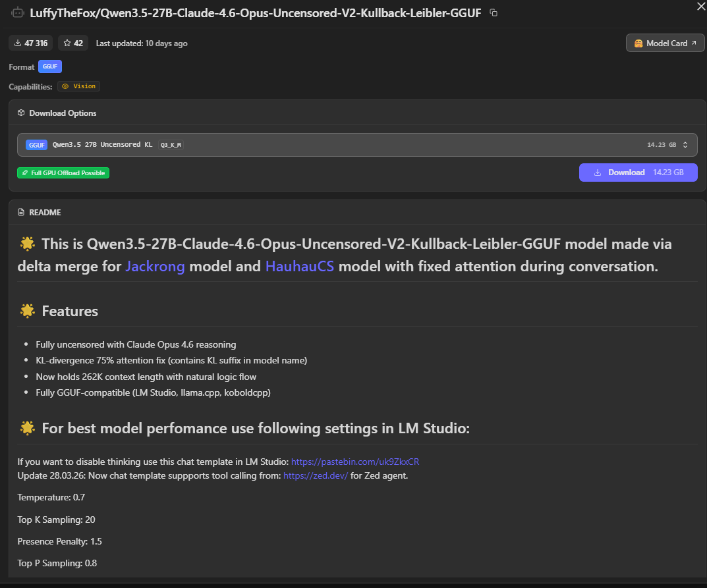This screenshot has width=707, height=588.
Task: Open the Model Card page
Action: [665, 43]
